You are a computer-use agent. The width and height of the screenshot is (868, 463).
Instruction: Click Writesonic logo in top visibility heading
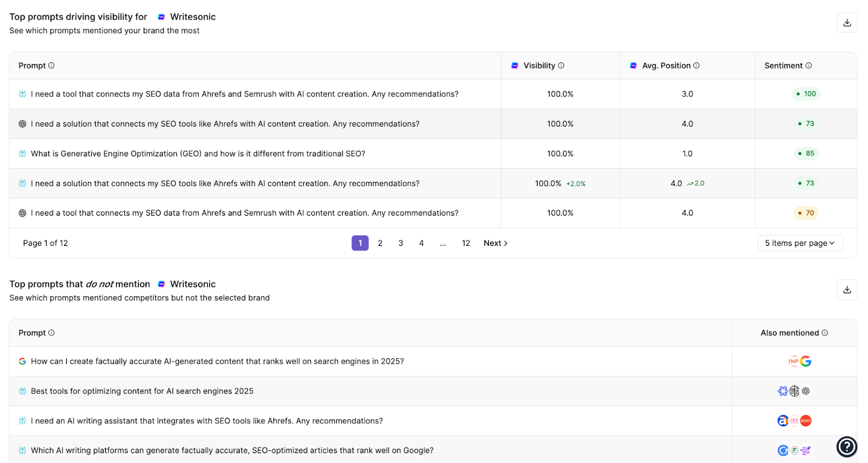point(161,17)
